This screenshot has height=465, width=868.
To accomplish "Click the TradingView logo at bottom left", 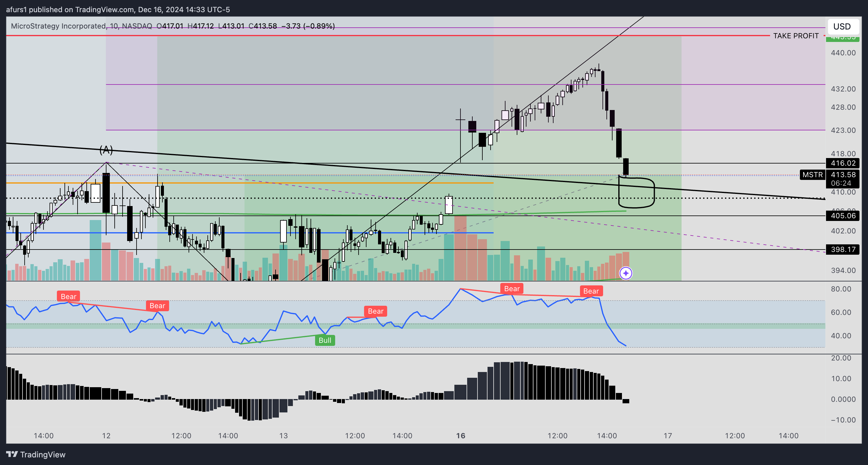I will (36, 455).
